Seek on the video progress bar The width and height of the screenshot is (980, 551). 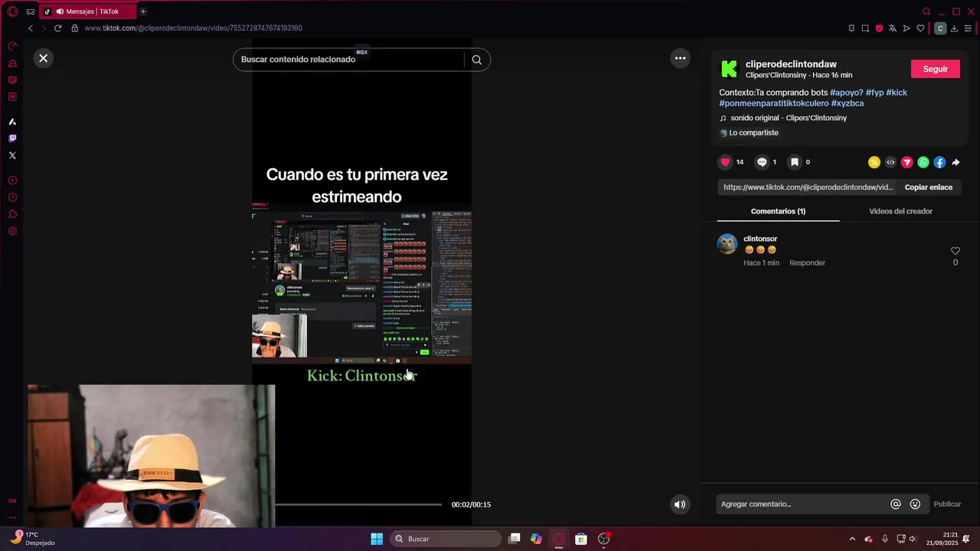click(x=358, y=504)
